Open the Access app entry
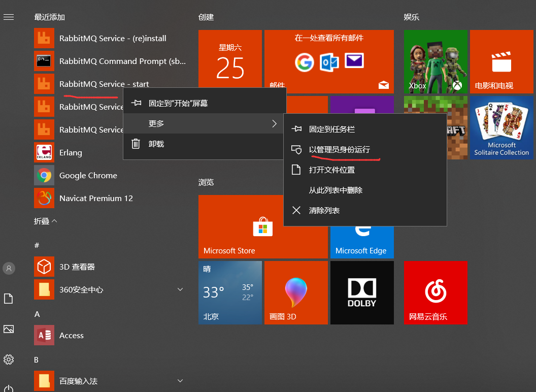This screenshot has height=392, width=536. coord(59,335)
